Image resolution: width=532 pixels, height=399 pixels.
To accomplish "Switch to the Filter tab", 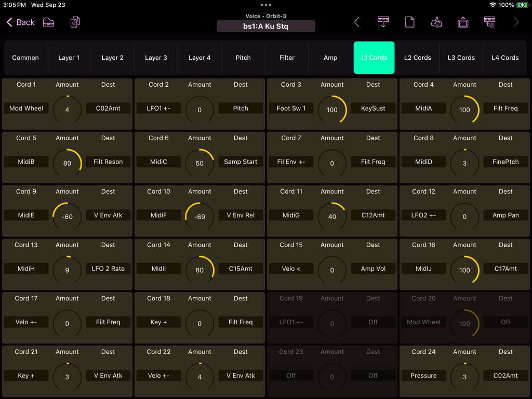I will click(x=287, y=58).
